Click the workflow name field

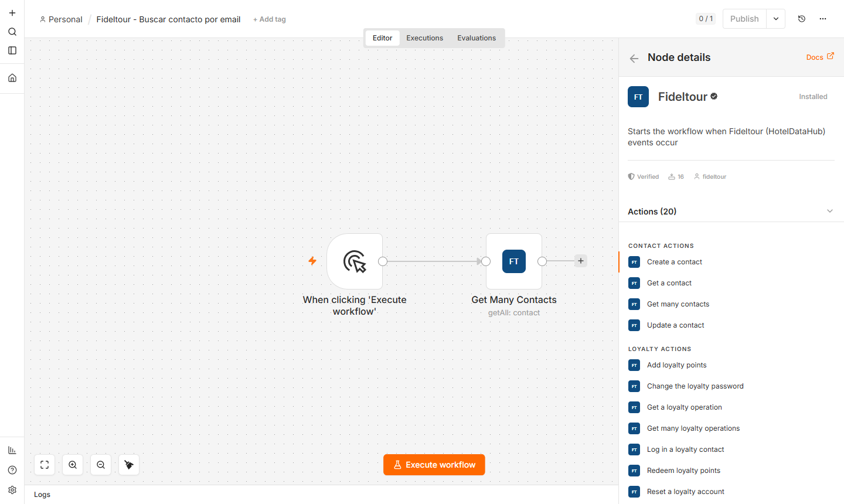(x=168, y=19)
